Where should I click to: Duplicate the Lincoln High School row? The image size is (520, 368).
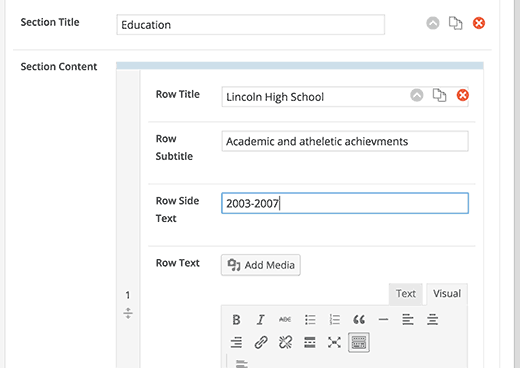[x=439, y=95]
